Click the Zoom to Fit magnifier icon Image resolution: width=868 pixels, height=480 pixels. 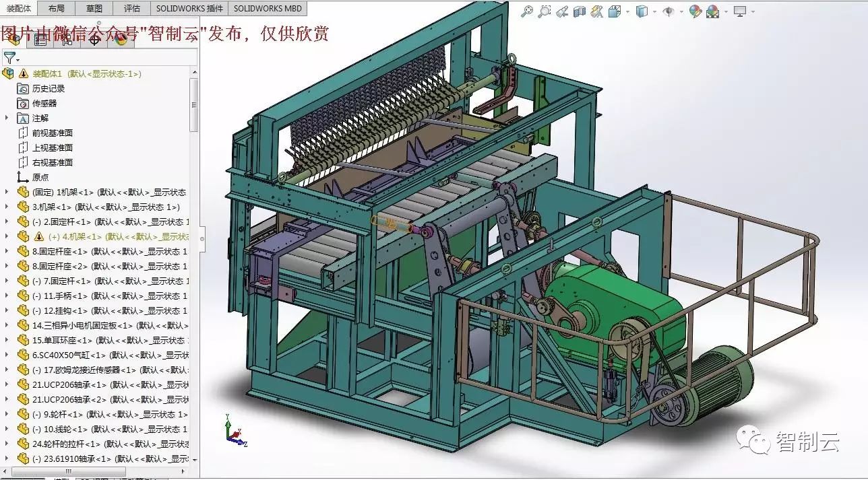(528, 11)
